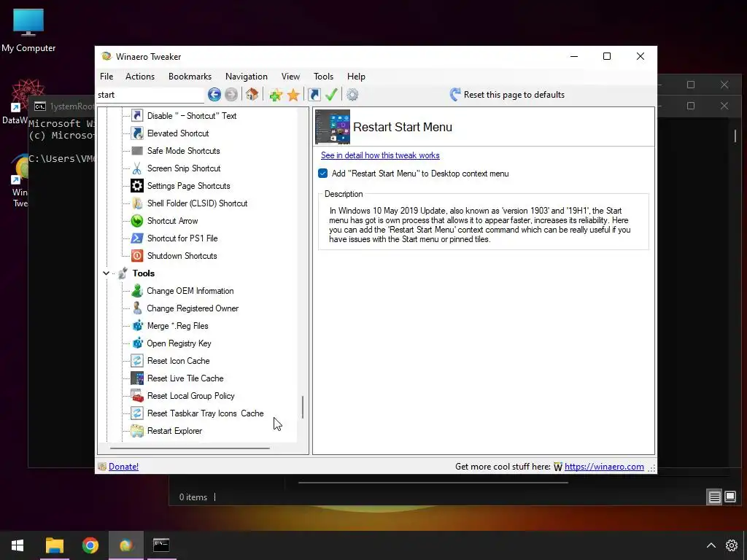Open the Actions menu
747x560 pixels.
[x=140, y=76]
